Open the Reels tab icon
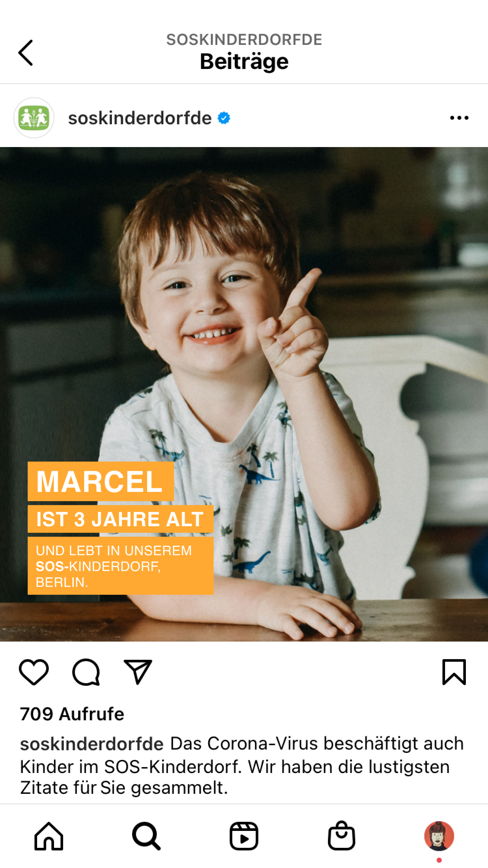The width and height of the screenshot is (488, 868). pos(244,836)
